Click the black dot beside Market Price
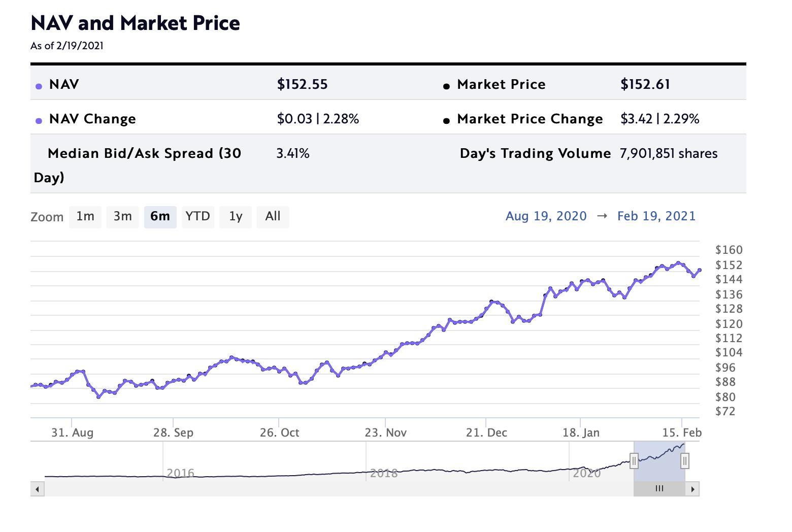This screenshot has width=792, height=532. [446, 86]
